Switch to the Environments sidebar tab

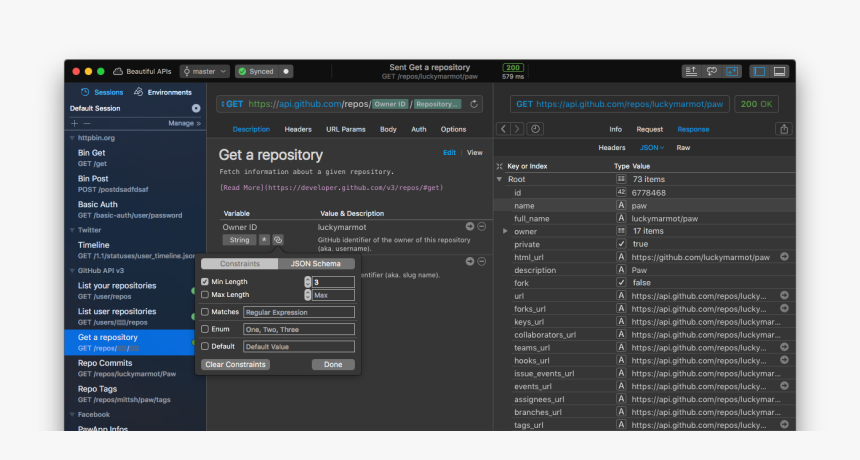coord(163,92)
